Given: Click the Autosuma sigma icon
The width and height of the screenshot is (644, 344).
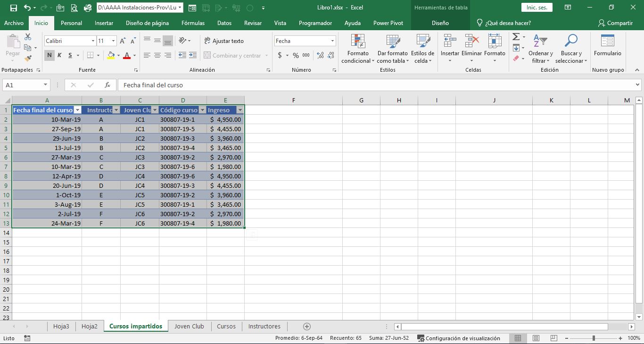Looking at the screenshot, I should (x=516, y=37).
